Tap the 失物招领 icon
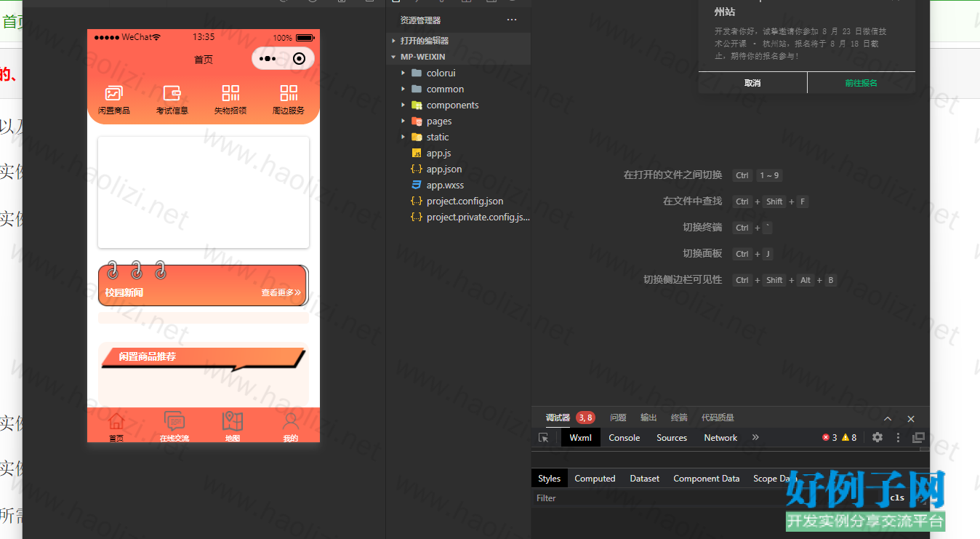This screenshot has height=539, width=980. tap(230, 94)
